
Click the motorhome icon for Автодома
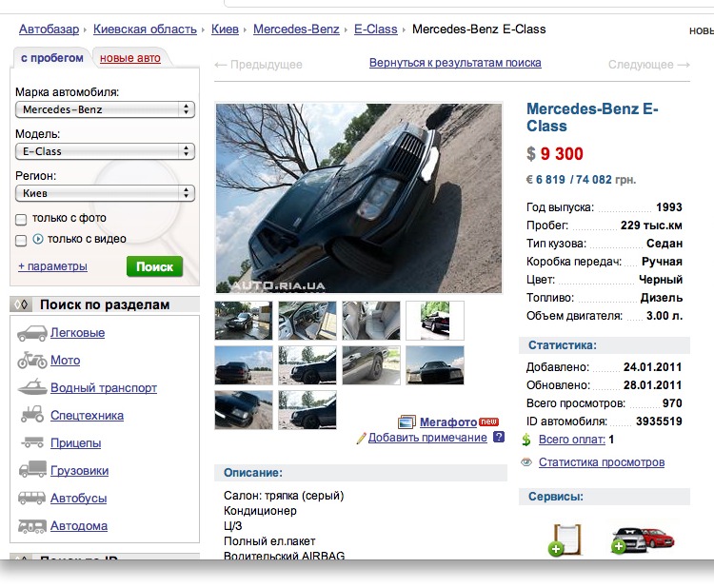pos(31,526)
